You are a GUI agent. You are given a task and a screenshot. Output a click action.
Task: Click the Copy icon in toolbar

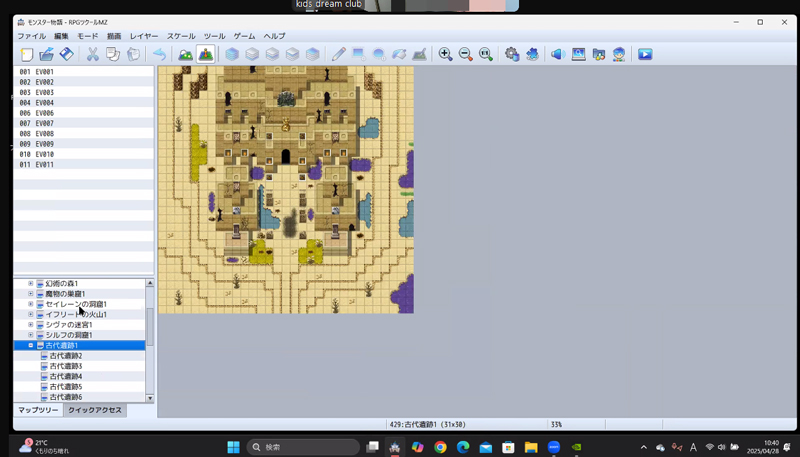pyautogui.click(x=113, y=54)
